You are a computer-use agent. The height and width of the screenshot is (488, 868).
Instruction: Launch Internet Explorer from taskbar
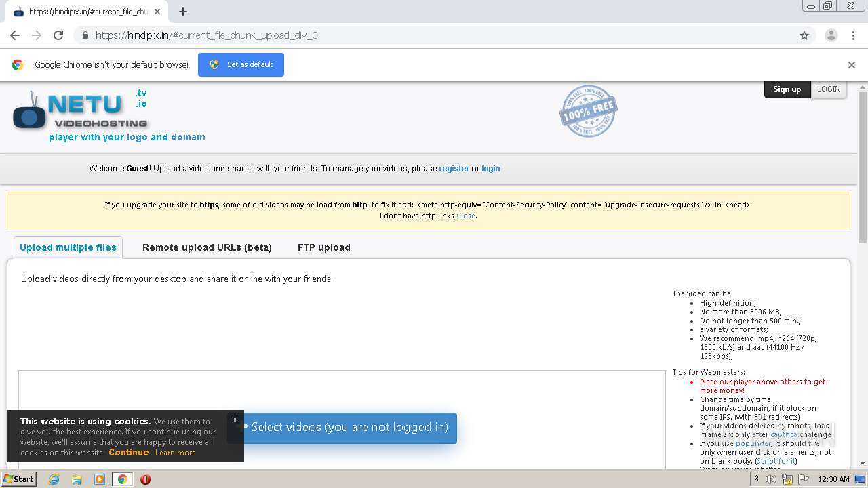pyautogui.click(x=54, y=479)
